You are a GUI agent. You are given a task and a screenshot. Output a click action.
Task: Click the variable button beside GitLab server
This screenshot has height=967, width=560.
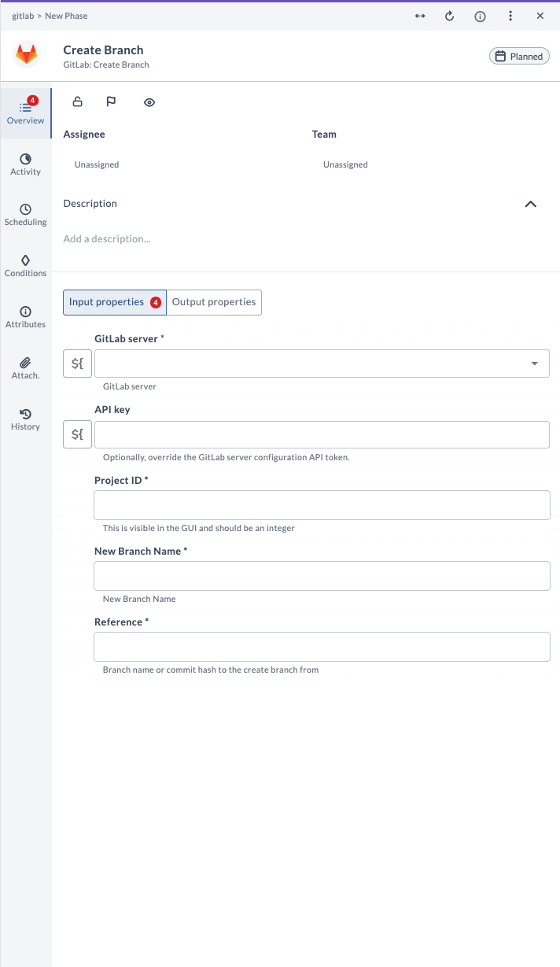coord(77,364)
